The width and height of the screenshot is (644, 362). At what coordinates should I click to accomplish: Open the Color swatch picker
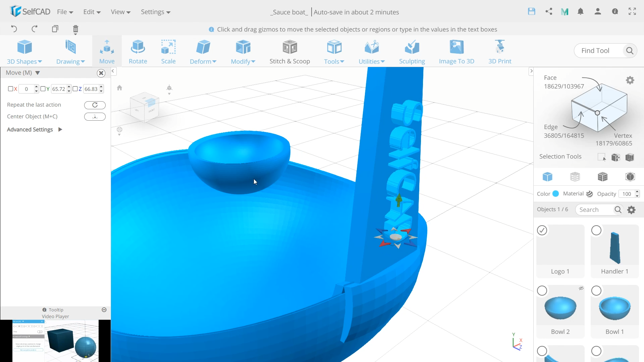[x=555, y=194]
